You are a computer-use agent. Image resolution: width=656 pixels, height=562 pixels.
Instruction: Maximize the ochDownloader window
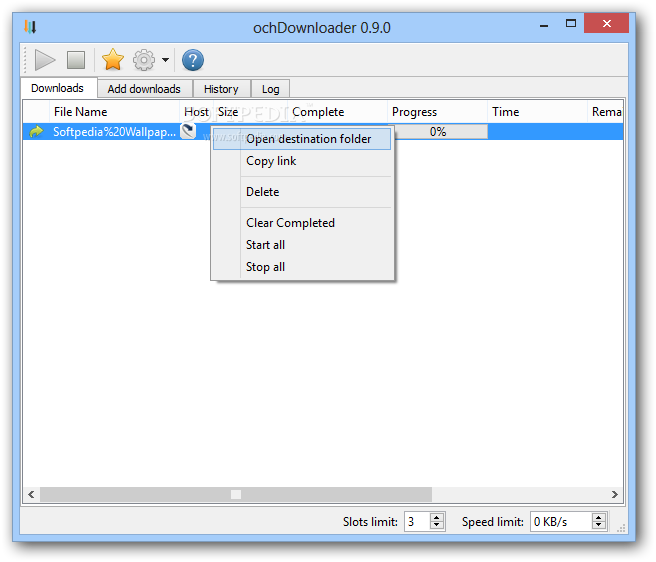click(x=571, y=23)
